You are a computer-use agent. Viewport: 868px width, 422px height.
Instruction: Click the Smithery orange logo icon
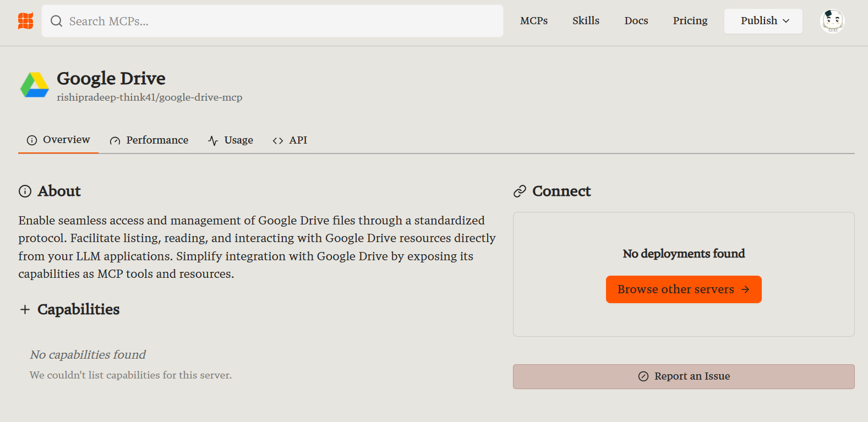coord(25,21)
